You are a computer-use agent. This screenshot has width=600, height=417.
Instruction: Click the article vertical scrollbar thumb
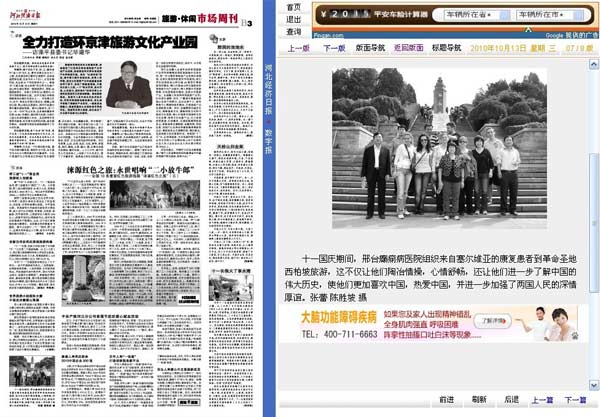(x=593, y=223)
